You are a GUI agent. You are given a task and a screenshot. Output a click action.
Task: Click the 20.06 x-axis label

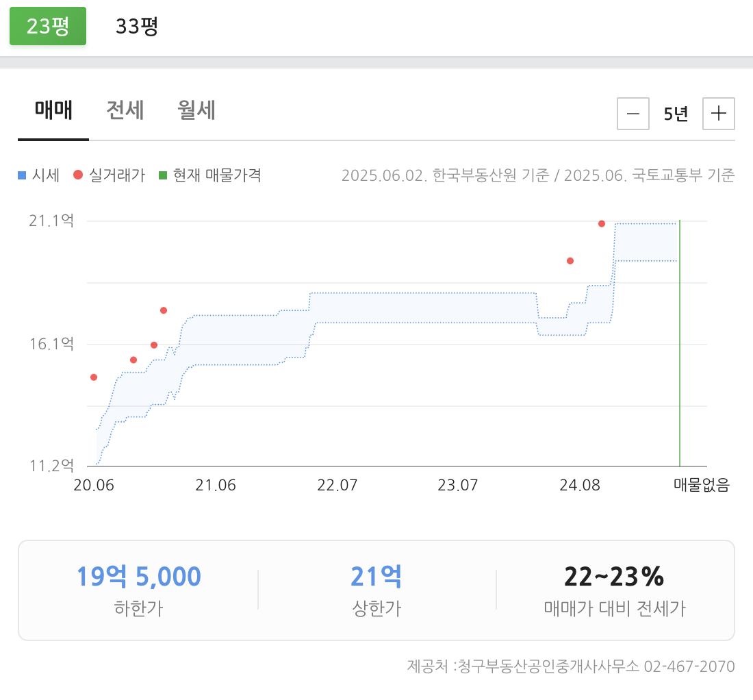coord(94,485)
